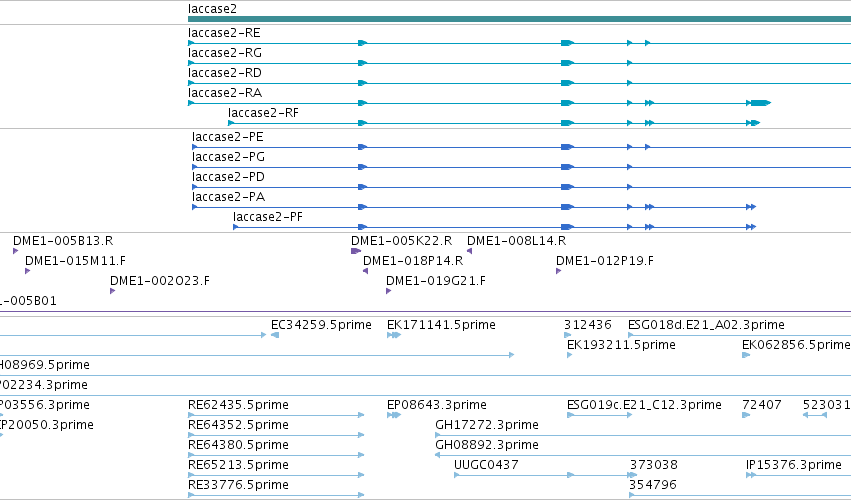851x500 pixels.
Task: Click the purple DME1-008L14.R arrow marker
Action: click(x=469, y=251)
